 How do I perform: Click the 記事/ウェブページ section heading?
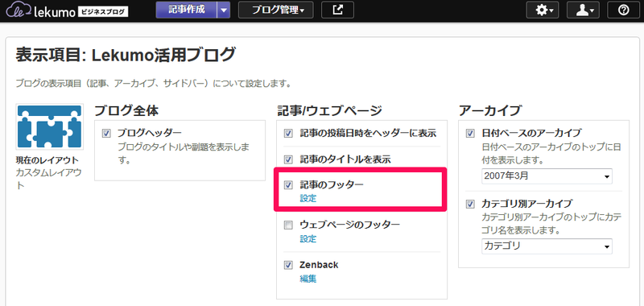pos(330,110)
